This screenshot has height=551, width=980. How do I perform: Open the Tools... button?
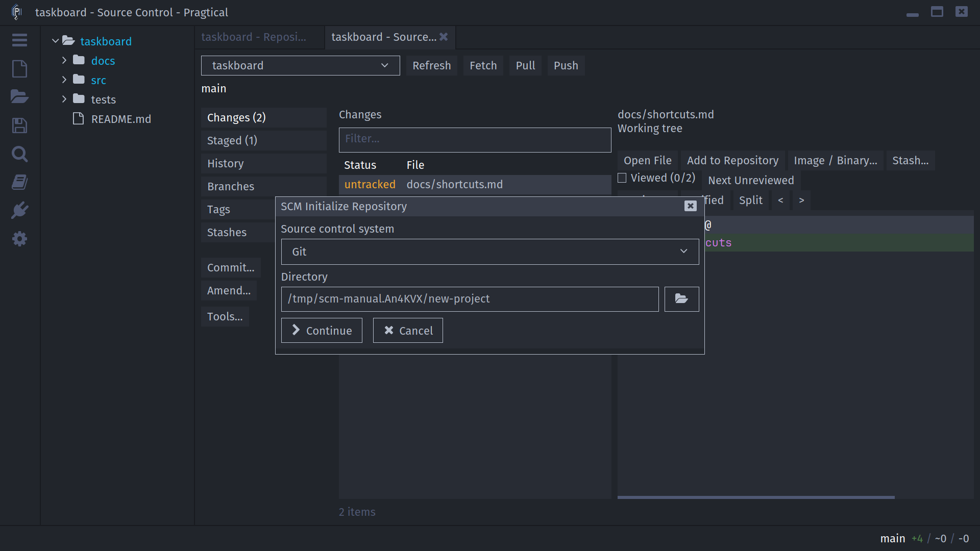coord(225,316)
